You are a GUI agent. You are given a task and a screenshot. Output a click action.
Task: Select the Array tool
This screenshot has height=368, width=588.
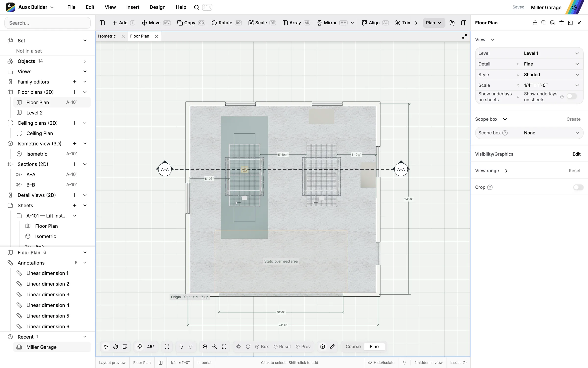(x=296, y=23)
